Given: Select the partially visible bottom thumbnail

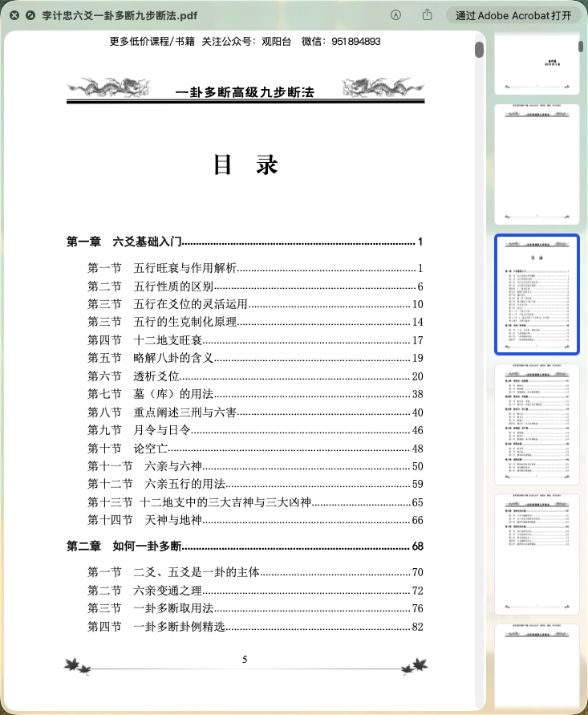Looking at the screenshot, I should pos(536,668).
